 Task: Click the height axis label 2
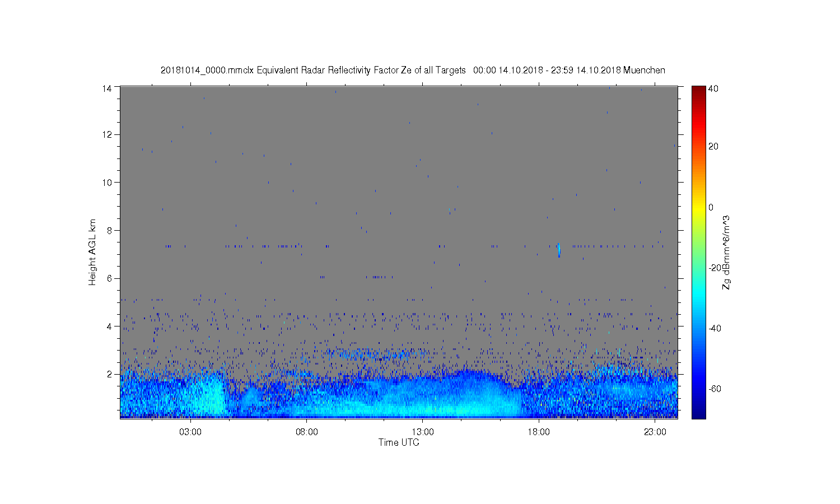(x=109, y=374)
